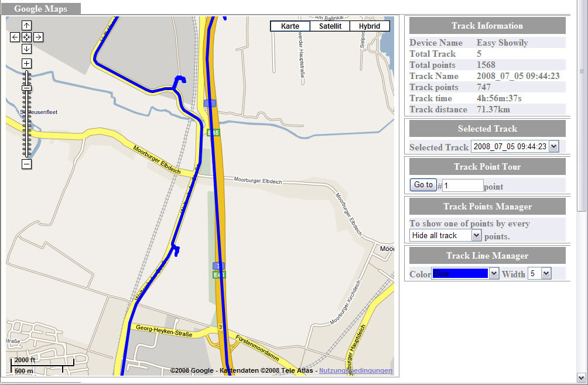The height and width of the screenshot is (385, 588).
Task: Pan the map left with arrow
Action: coord(15,37)
